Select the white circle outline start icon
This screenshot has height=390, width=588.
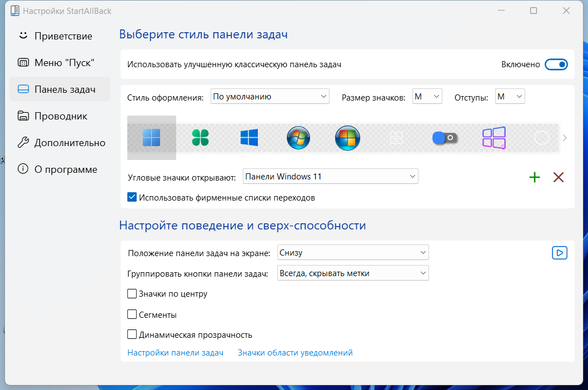coord(541,138)
